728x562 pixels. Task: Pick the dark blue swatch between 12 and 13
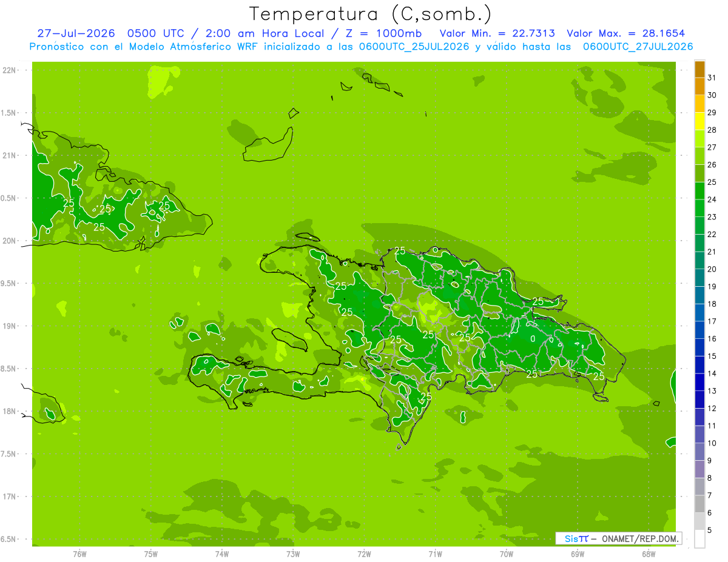point(699,400)
